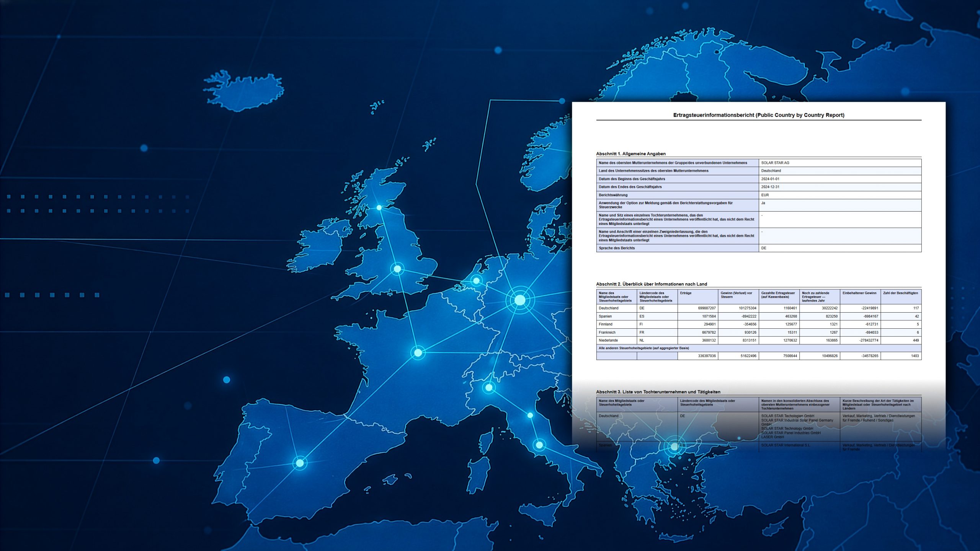Click the Ertragsteuerinformationsbericht report title

(x=759, y=115)
